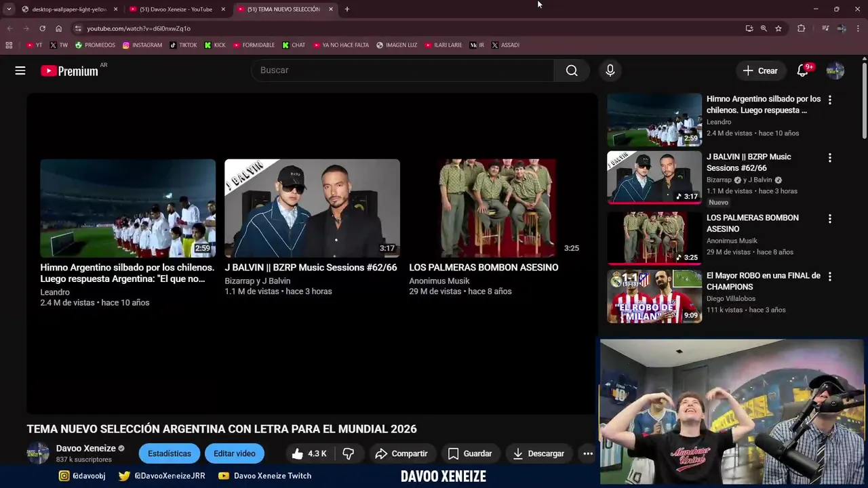Open the PROMIEDOS bookmark
Image resolution: width=868 pixels, height=488 pixels.
[95, 45]
